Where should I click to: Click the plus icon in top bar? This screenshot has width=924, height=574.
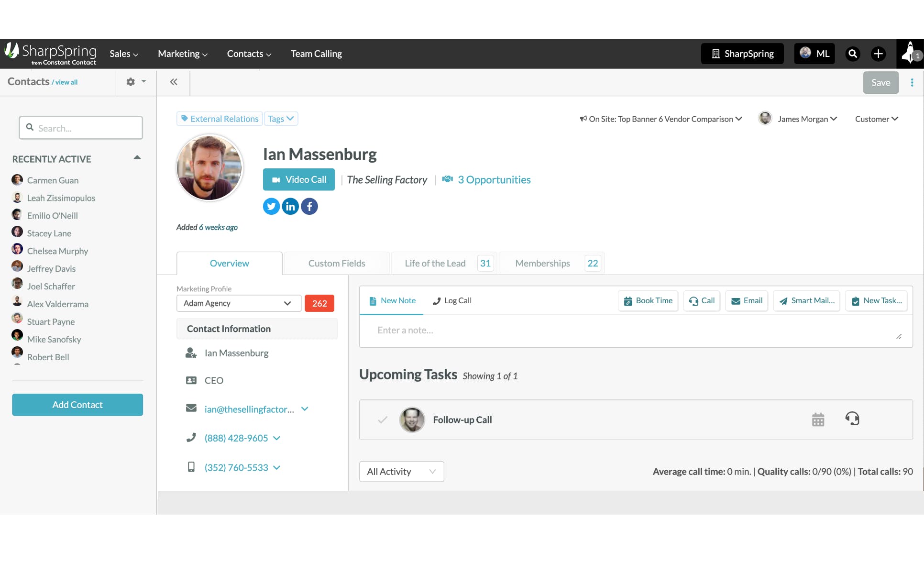(x=878, y=54)
